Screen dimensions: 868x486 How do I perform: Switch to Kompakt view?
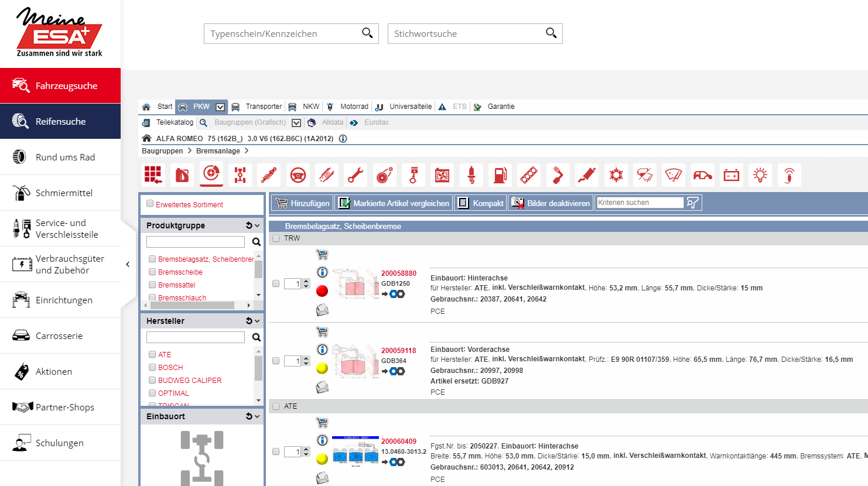coord(480,203)
